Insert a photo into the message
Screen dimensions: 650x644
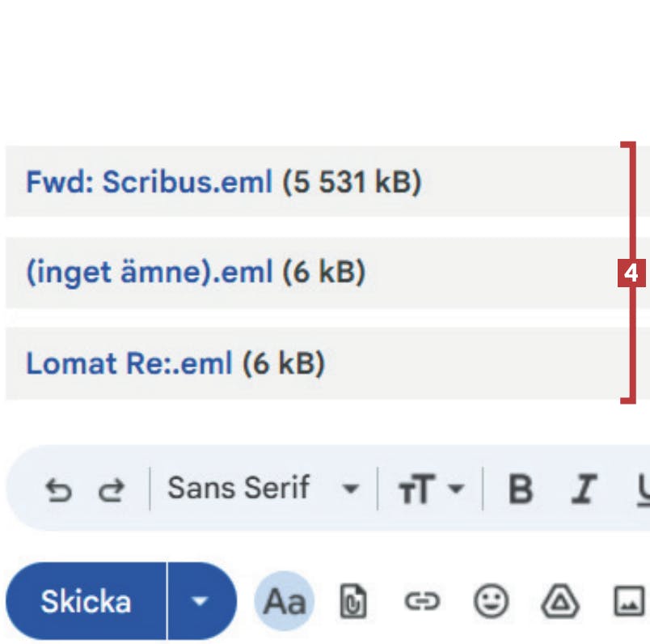point(627,601)
